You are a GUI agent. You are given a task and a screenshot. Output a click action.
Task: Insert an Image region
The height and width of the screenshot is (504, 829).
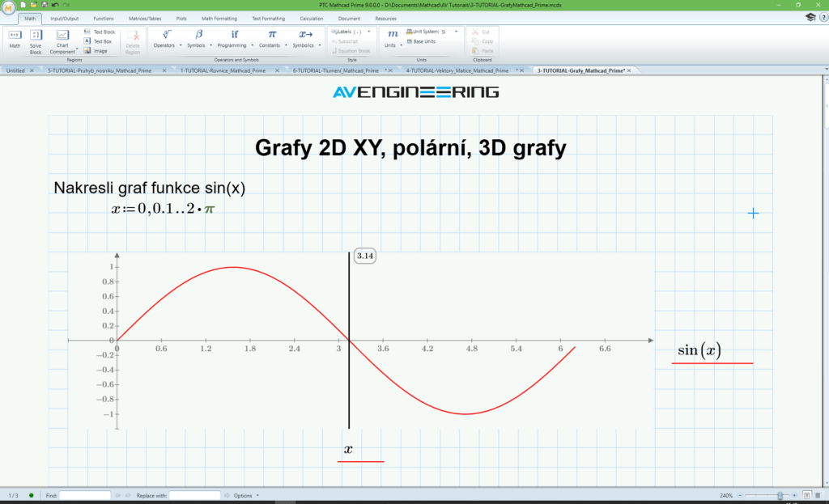pyautogui.click(x=96, y=51)
